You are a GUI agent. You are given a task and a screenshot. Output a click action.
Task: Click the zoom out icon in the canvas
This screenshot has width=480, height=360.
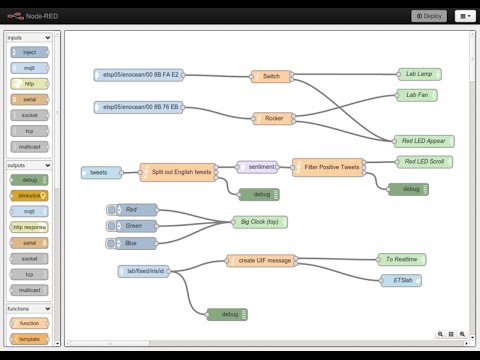click(440, 334)
